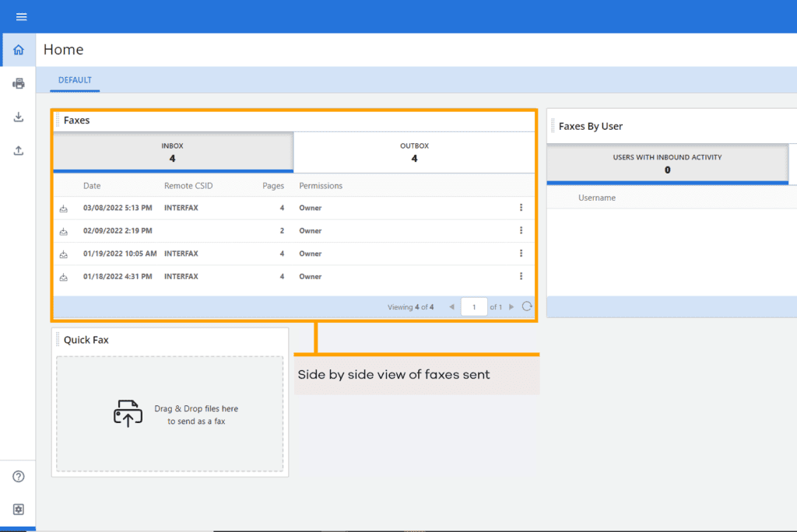Viewport: 797px width, 532px height.
Task: Click the previous page arrow in Faxes pagination
Action: [x=452, y=306]
